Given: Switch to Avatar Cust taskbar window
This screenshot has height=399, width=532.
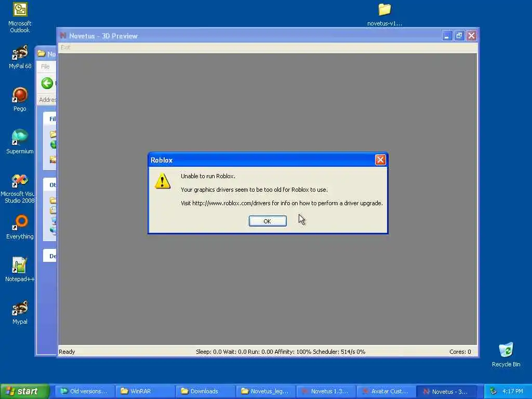Looking at the screenshot, I should click(386, 391).
